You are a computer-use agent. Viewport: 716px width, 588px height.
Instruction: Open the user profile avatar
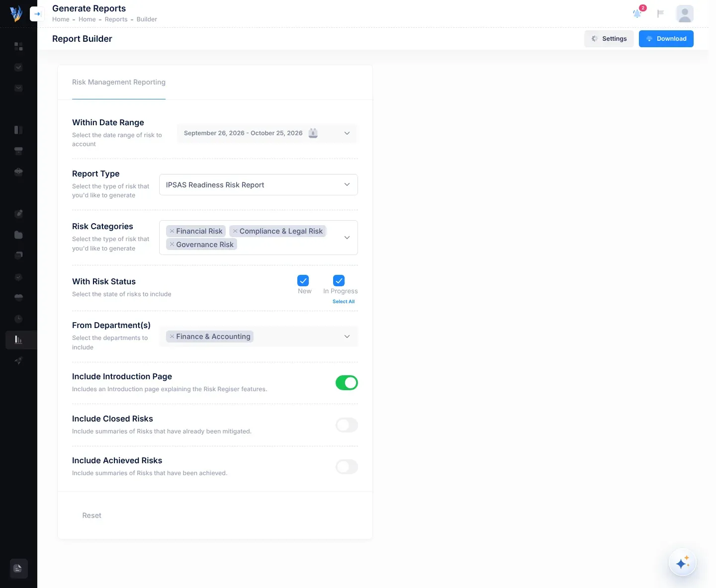click(x=685, y=14)
